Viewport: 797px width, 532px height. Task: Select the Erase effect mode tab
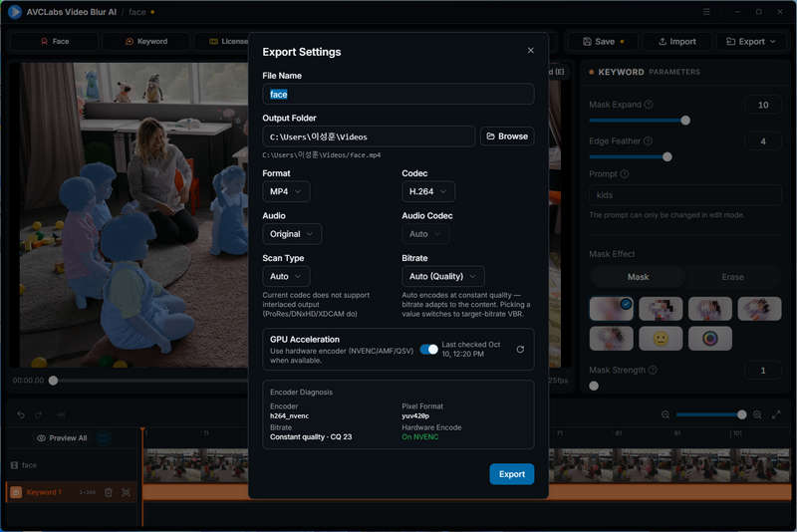click(x=732, y=277)
